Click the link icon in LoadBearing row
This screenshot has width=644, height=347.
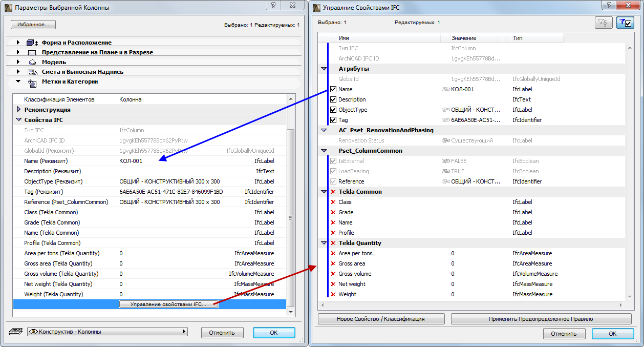coord(445,171)
